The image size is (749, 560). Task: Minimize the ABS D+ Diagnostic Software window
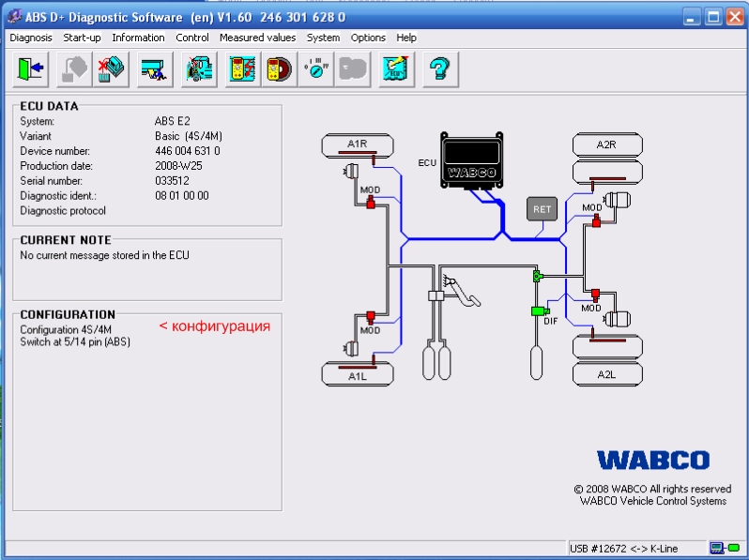click(691, 18)
